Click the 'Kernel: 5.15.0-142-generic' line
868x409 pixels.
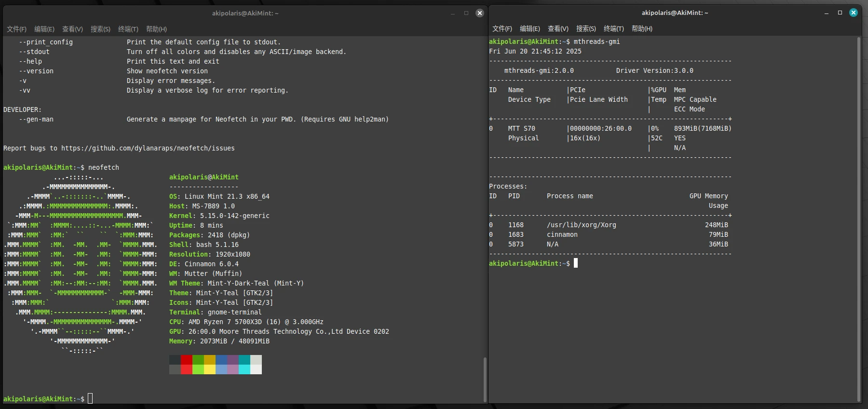219,216
